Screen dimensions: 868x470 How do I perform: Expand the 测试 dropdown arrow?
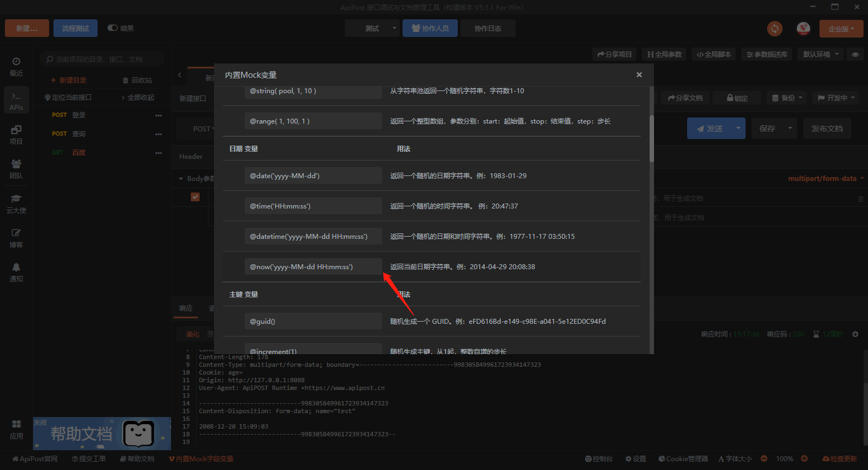[x=394, y=28]
